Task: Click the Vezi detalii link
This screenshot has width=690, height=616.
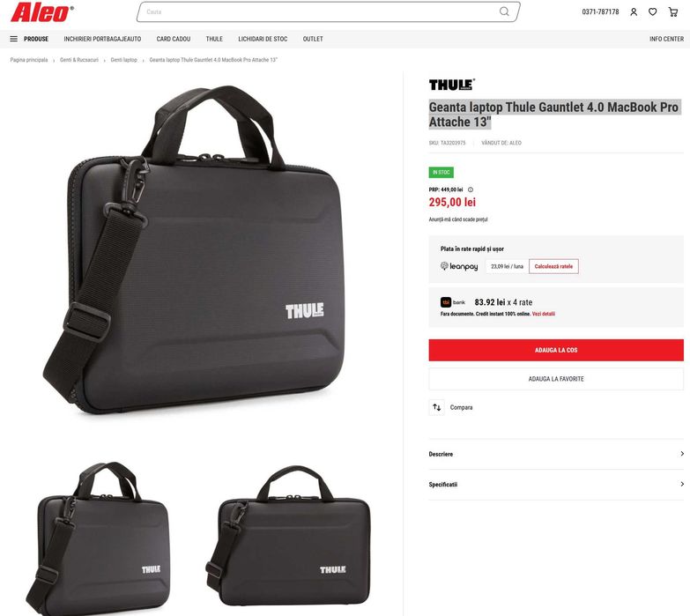Action: point(544,314)
